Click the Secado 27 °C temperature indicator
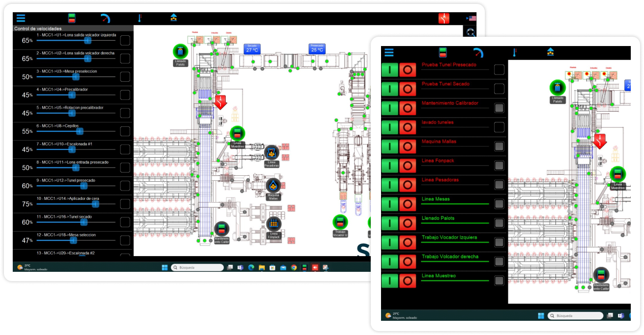Viewport: 644px width, 335px height. click(x=252, y=48)
